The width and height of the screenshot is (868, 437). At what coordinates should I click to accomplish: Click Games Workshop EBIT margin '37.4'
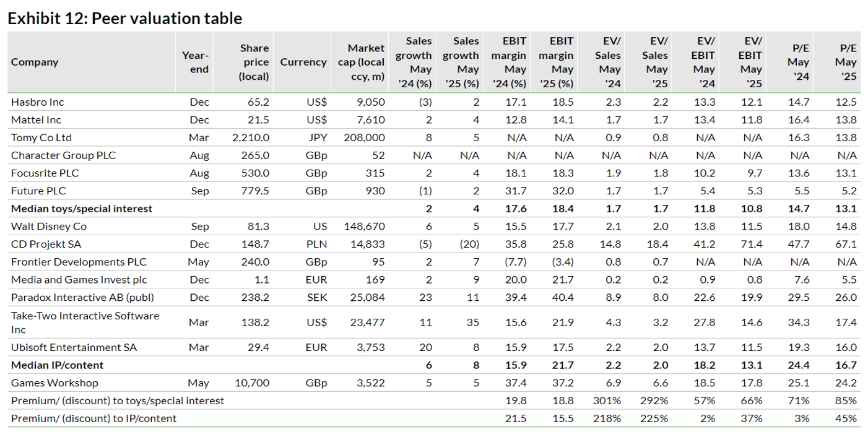516,383
